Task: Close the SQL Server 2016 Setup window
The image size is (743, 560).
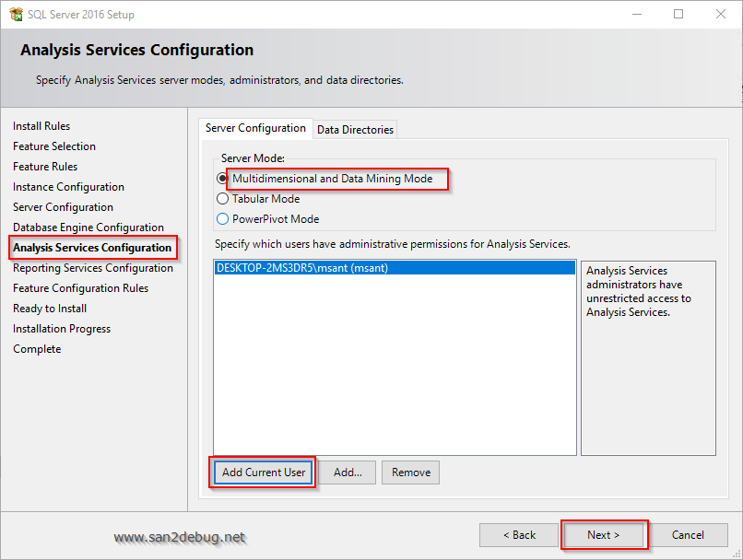Action: 721,14
